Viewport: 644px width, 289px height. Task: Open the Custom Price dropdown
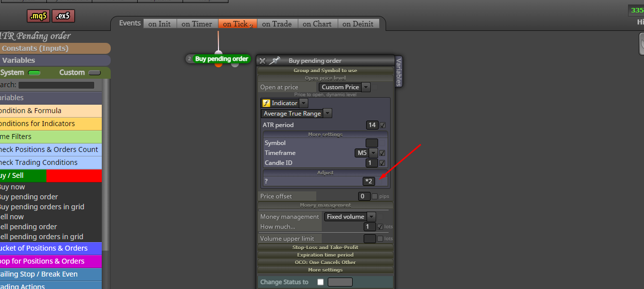[345, 87]
